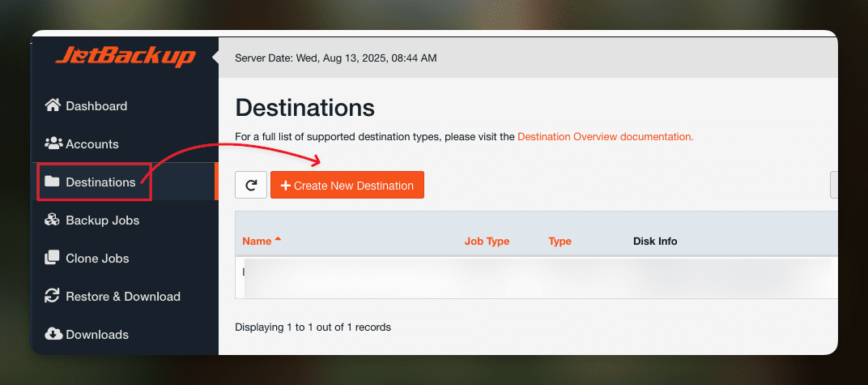868x385 pixels.
Task: Open the Destination Overview documentation link
Action: pyautogui.click(x=605, y=137)
